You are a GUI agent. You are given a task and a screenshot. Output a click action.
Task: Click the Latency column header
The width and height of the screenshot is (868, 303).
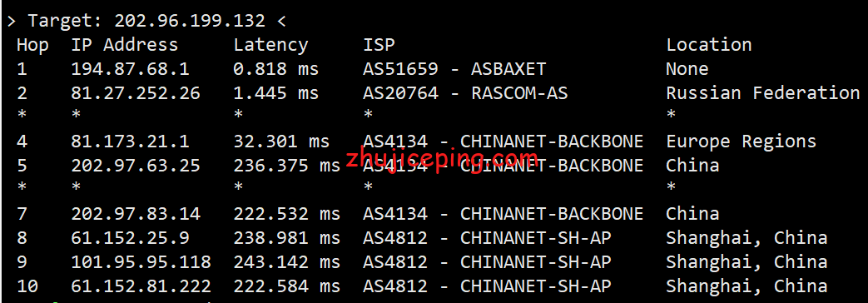270,45
